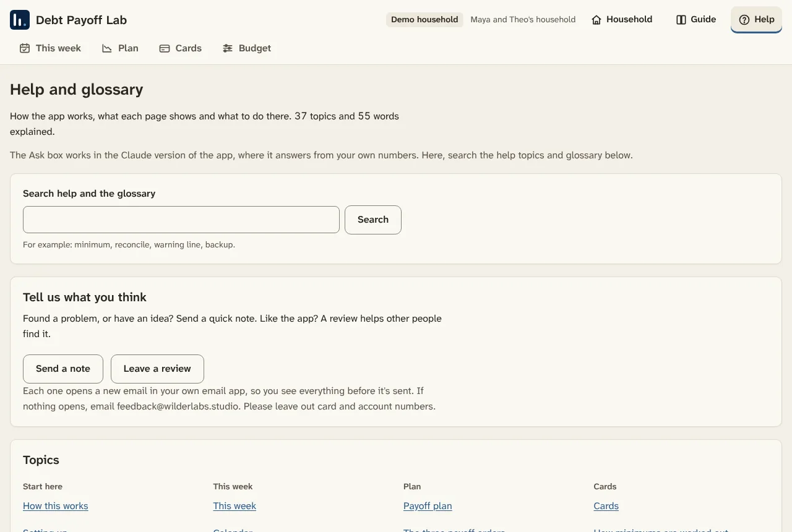792x532 pixels.
Task: Click the Search button
Action: (x=373, y=220)
